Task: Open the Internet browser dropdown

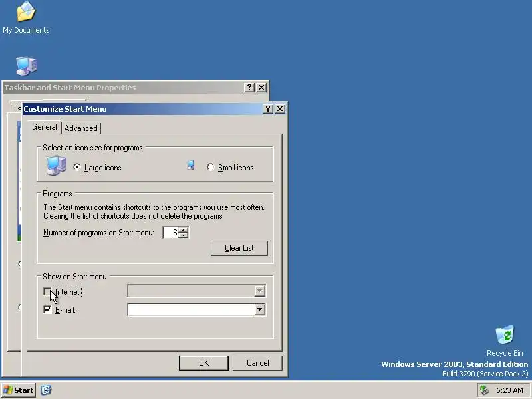Action: click(259, 291)
